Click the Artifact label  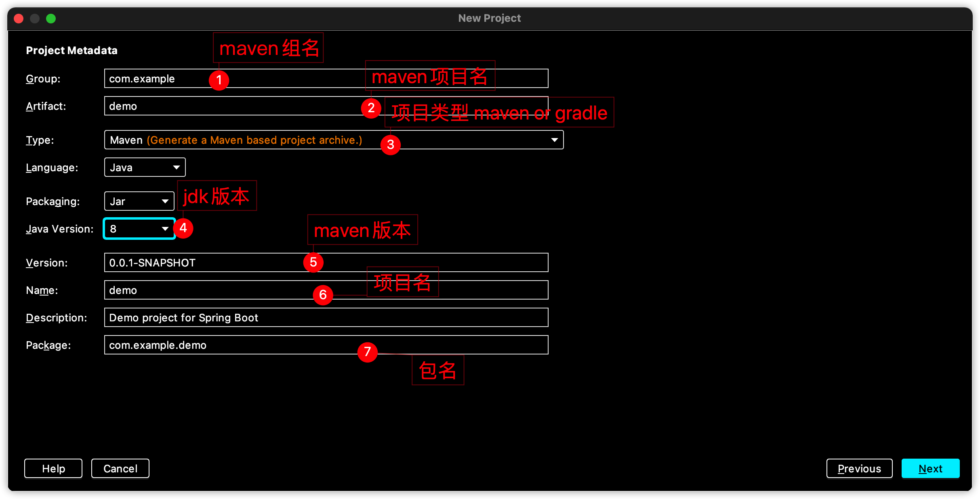[46, 106]
